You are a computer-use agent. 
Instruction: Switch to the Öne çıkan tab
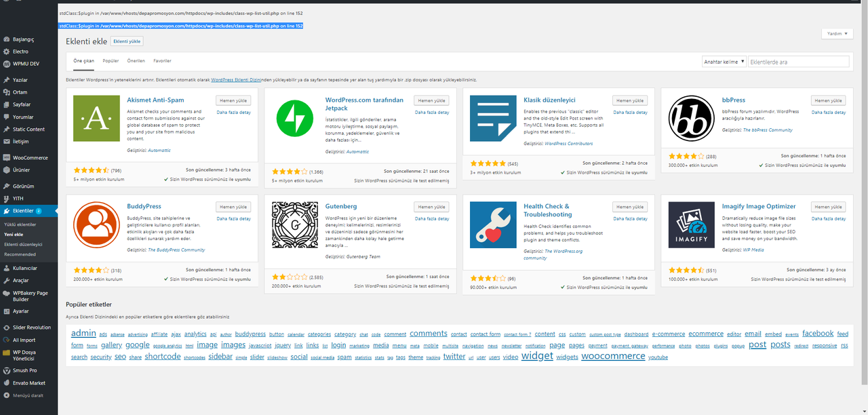click(83, 61)
